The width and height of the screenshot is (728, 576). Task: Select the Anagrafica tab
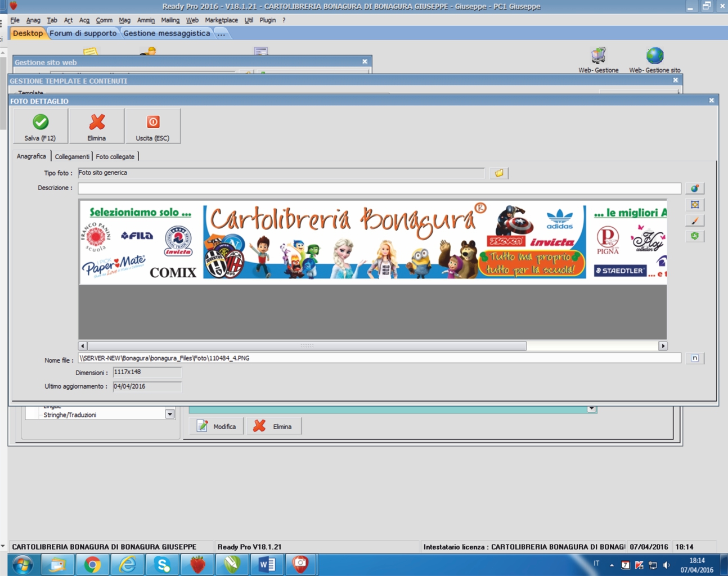[x=32, y=156]
